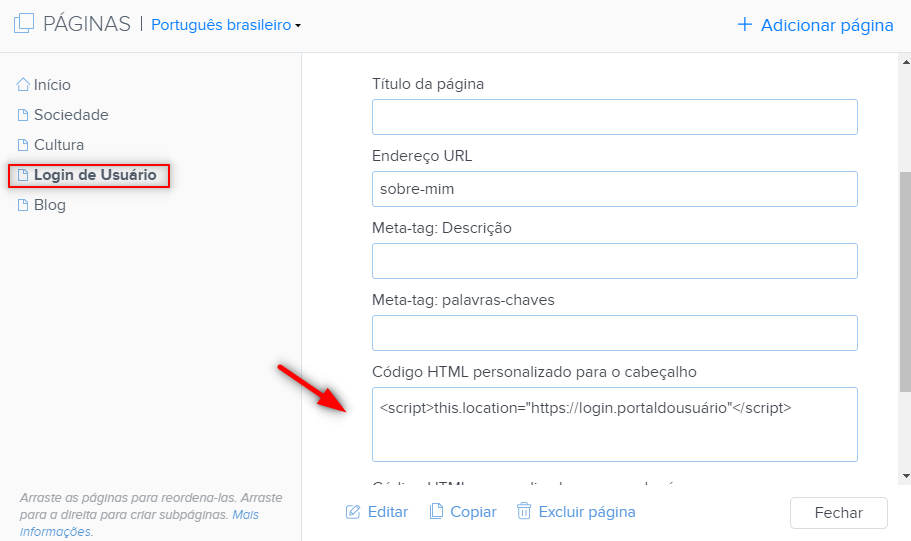911x541 pixels.
Task: Focus the Meta-tag: palavras-chaves field
Action: [615, 333]
